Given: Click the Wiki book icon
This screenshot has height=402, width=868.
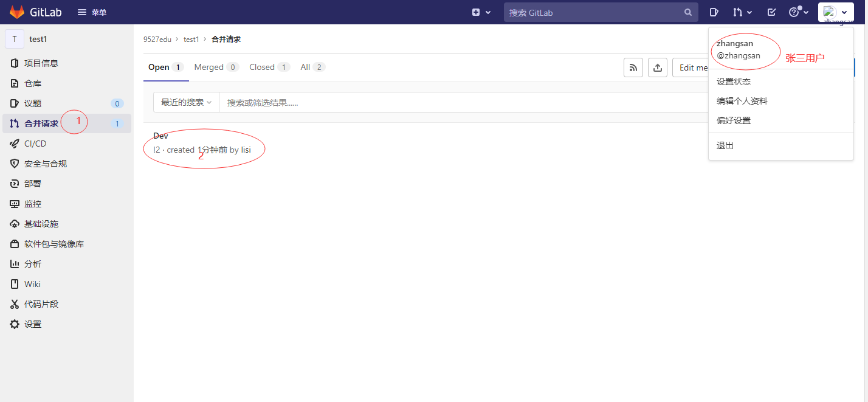Looking at the screenshot, I should [15, 284].
